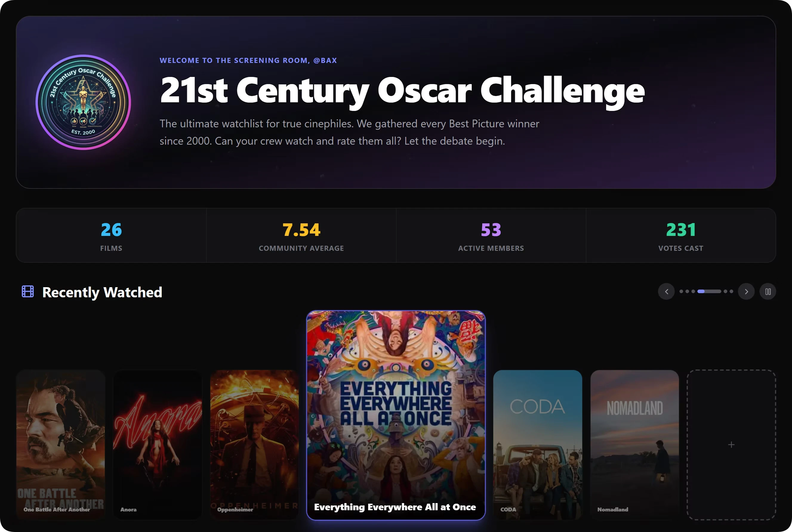Open the Anora movie card
792x532 pixels.
coord(158,444)
